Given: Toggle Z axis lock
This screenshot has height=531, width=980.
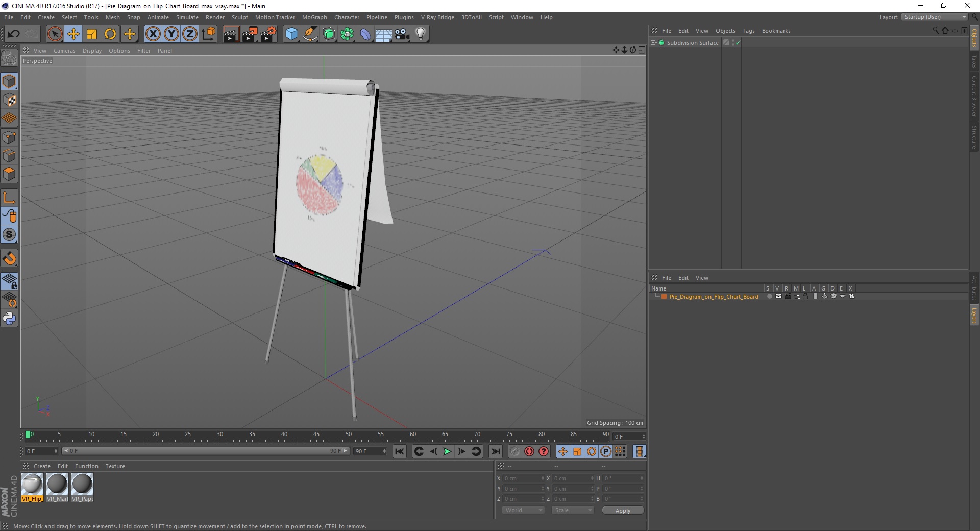Looking at the screenshot, I should (190, 34).
